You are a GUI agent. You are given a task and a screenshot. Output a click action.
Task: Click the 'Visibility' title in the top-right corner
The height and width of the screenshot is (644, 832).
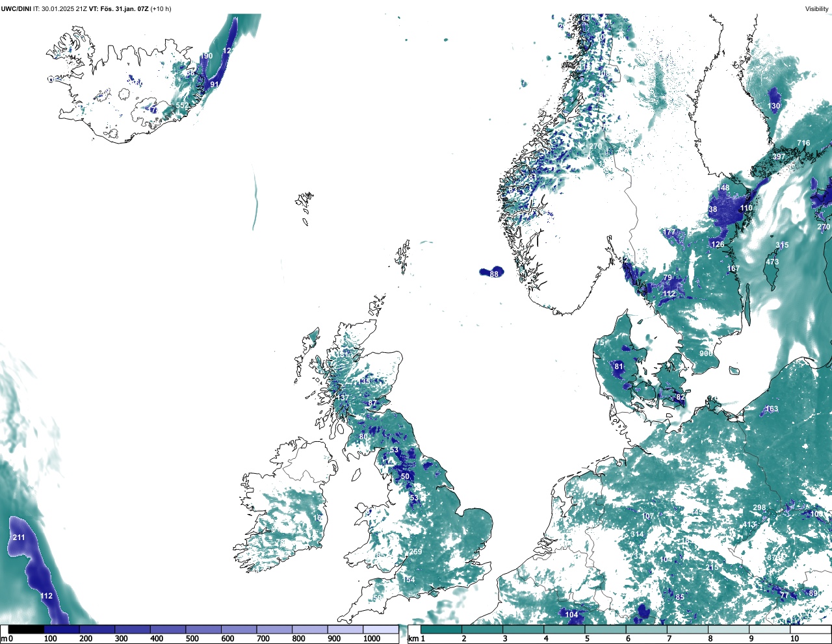[817, 9]
